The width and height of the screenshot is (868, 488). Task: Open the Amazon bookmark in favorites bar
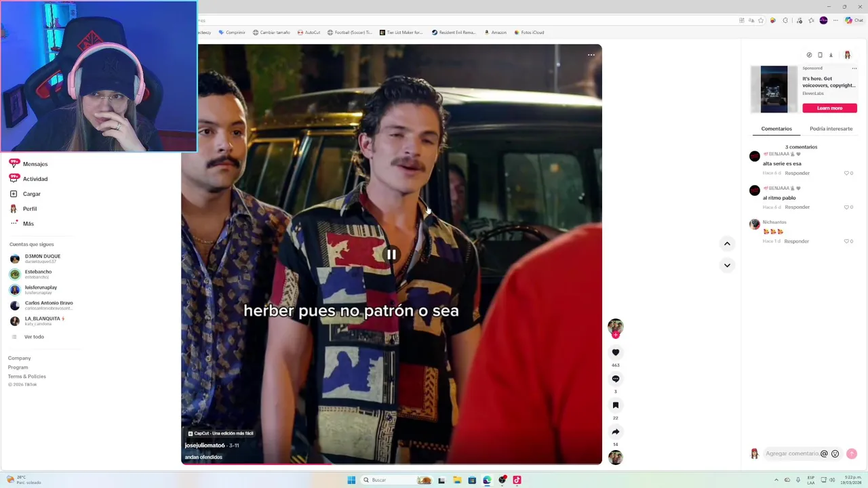click(495, 33)
